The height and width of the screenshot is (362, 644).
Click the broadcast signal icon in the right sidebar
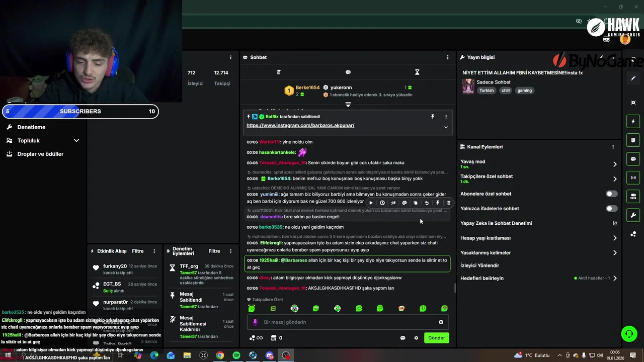pos(633,177)
